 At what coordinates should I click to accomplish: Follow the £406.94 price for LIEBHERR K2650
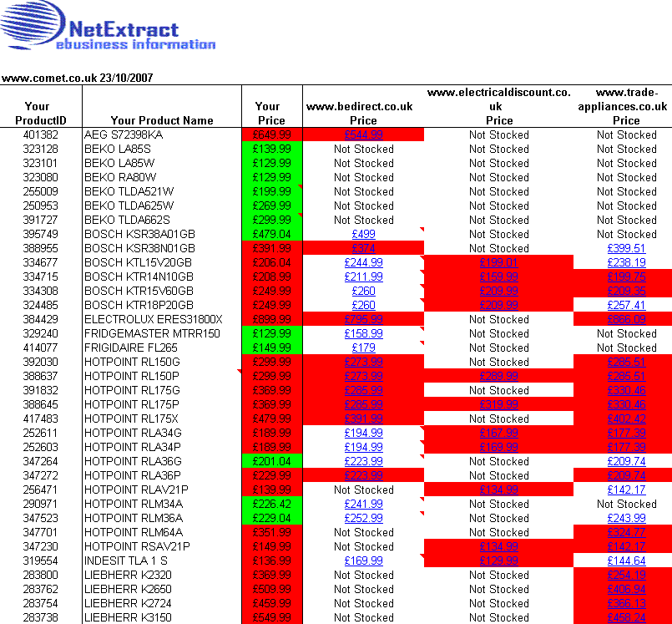tap(626, 589)
